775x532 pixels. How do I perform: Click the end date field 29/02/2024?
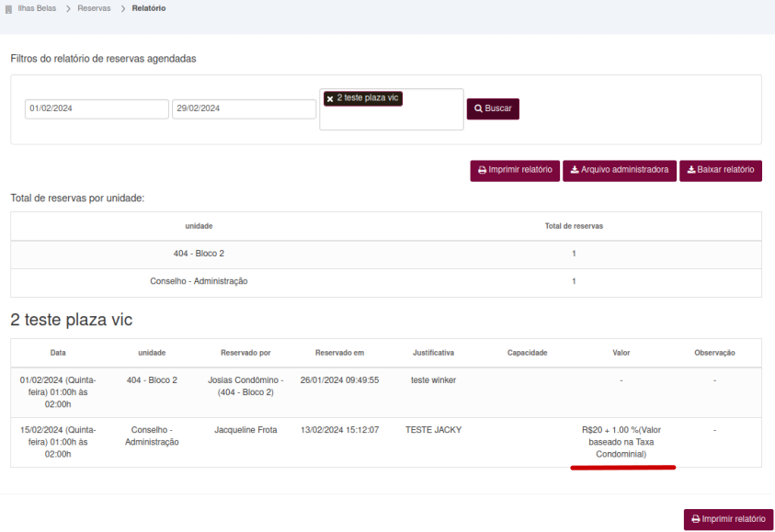point(245,108)
